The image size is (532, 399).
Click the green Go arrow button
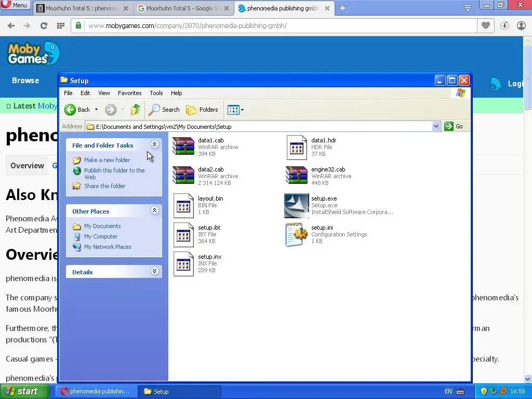(x=449, y=126)
